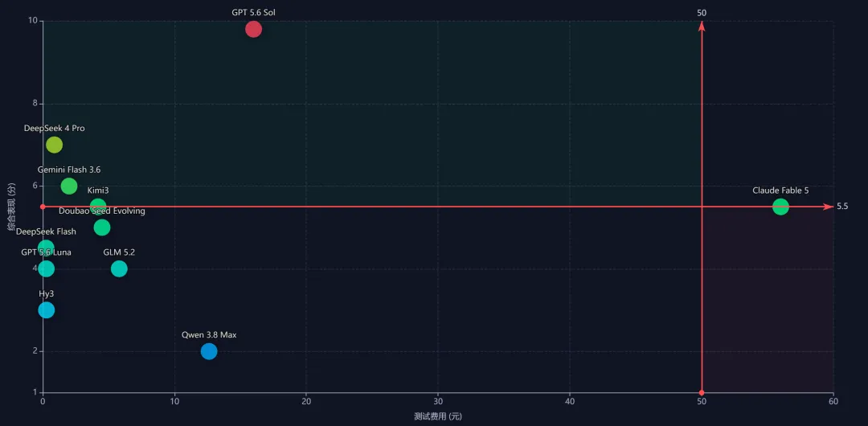Click the 'DeepSeek Flash' label text

click(46, 231)
